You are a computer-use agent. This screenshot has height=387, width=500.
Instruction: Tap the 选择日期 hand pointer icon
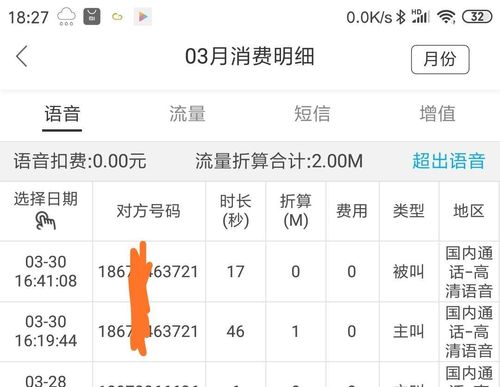tap(46, 221)
